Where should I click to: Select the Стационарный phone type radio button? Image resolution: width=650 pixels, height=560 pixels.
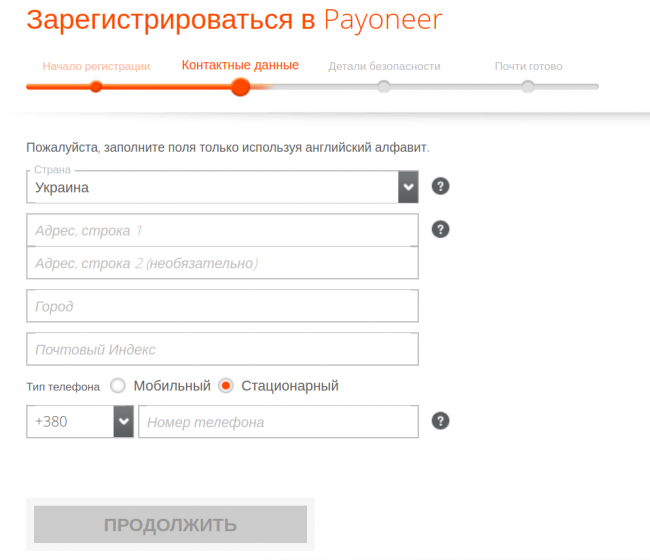tap(226, 385)
